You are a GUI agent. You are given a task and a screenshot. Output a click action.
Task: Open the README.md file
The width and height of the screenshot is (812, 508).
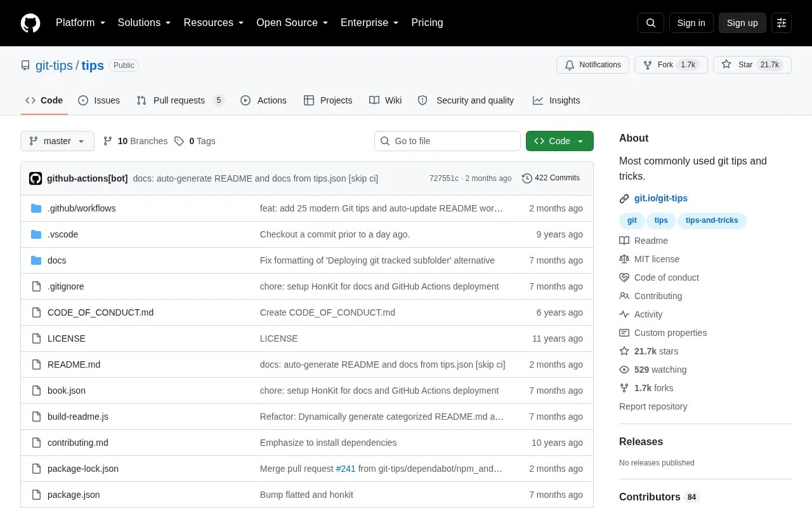tap(74, 364)
